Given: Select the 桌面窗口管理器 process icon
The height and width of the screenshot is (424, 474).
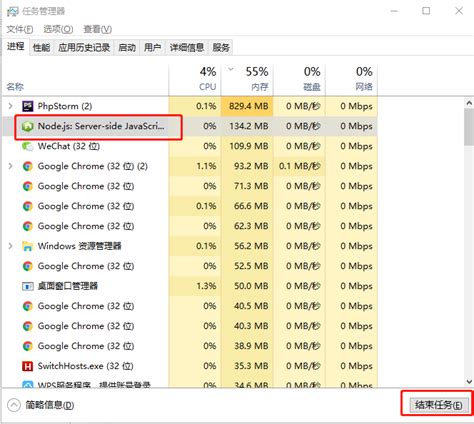Looking at the screenshot, I should (27, 286).
